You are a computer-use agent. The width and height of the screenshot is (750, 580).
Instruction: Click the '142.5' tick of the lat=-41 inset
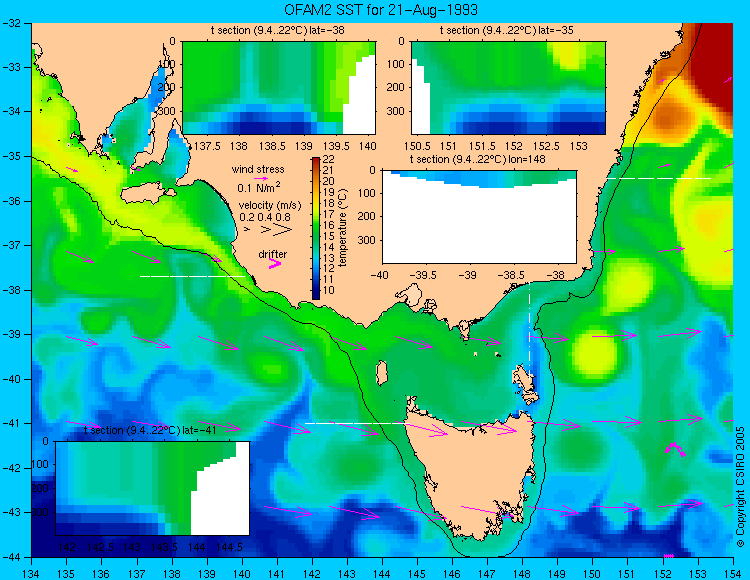[100, 547]
